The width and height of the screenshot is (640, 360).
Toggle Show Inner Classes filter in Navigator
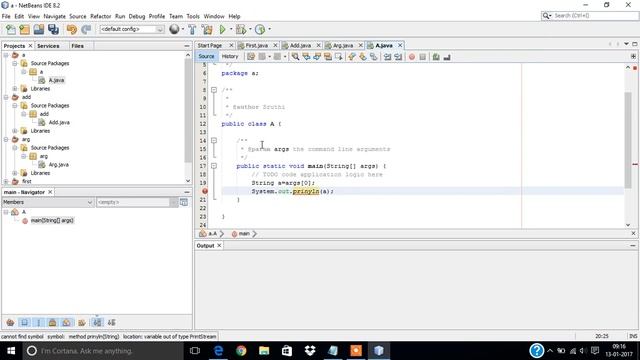pos(66,323)
